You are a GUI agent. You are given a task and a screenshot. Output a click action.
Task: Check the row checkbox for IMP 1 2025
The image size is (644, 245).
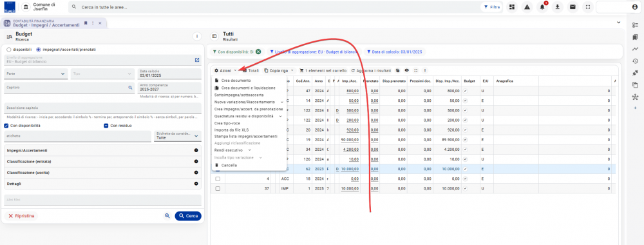(218, 189)
